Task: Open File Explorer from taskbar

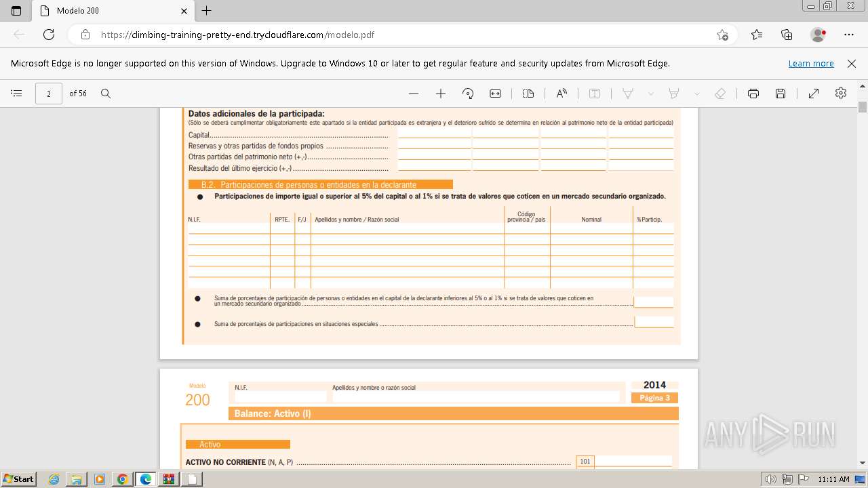Action: 77,479
